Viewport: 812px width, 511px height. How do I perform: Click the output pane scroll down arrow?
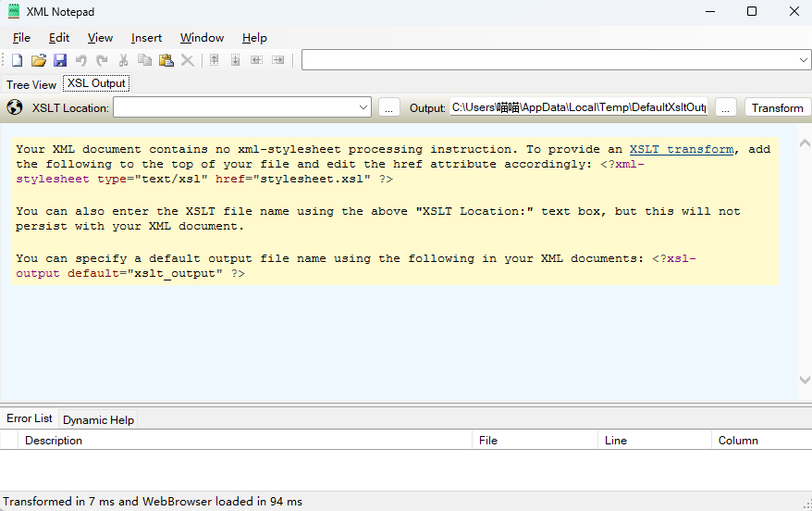(x=804, y=380)
